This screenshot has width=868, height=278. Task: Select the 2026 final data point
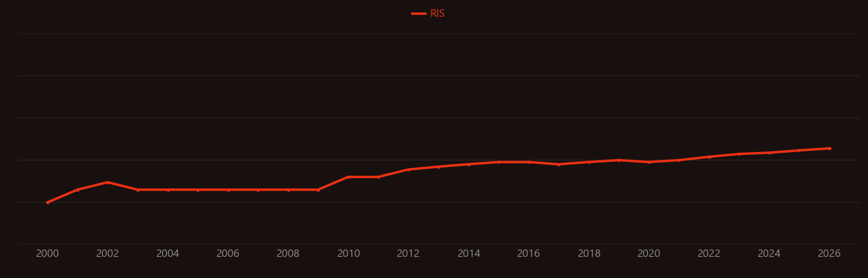(830, 148)
